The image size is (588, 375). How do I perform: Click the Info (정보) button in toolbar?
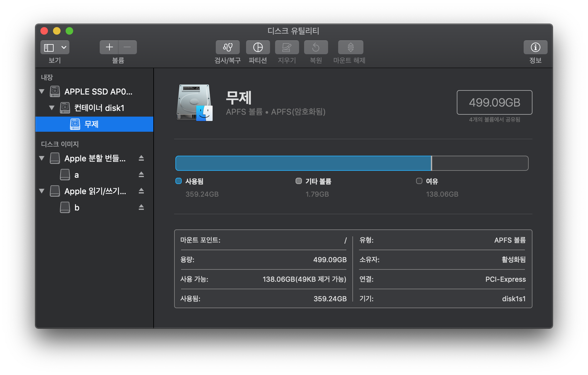click(x=535, y=47)
